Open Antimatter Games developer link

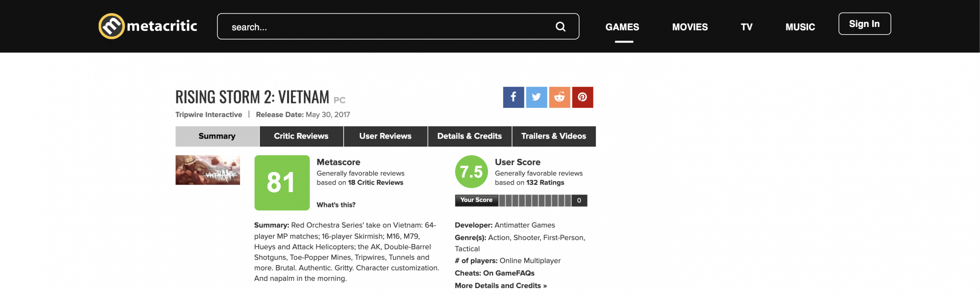click(525, 225)
